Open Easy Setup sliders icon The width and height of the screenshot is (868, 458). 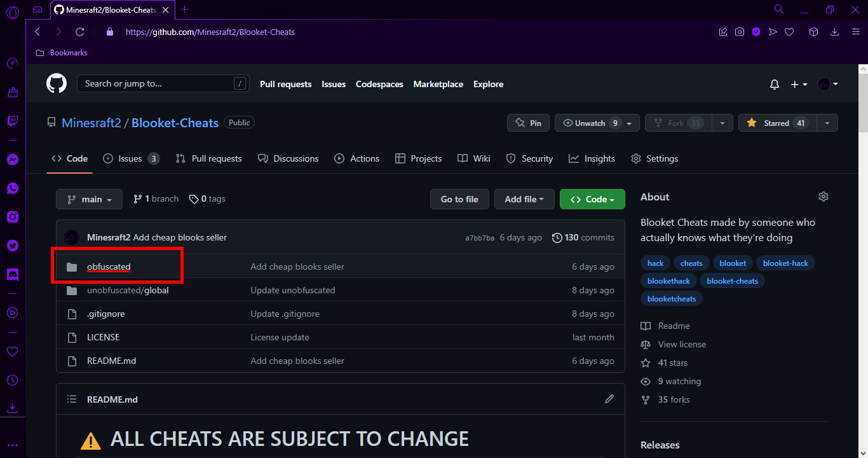[x=855, y=32]
